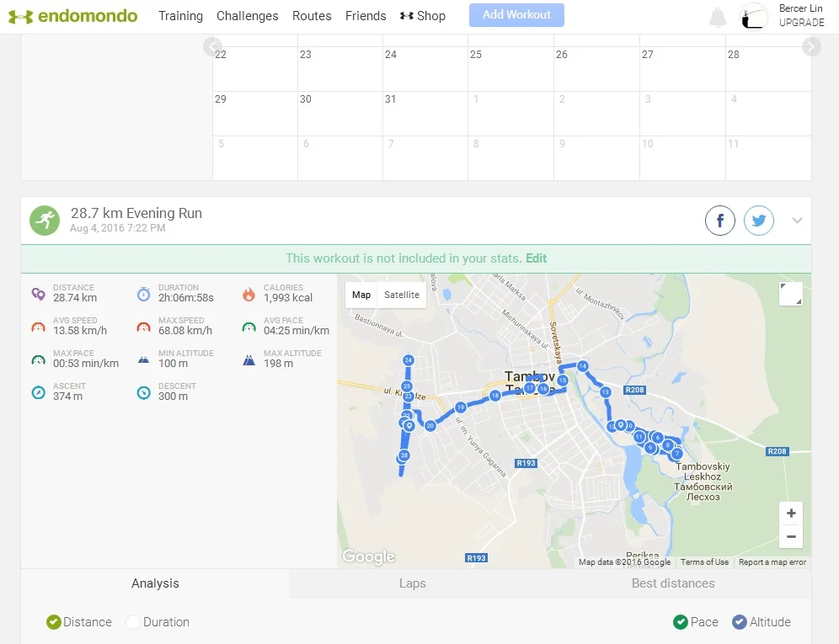Click the descent icon
Viewport: 839px width, 644px height.
pos(143,392)
